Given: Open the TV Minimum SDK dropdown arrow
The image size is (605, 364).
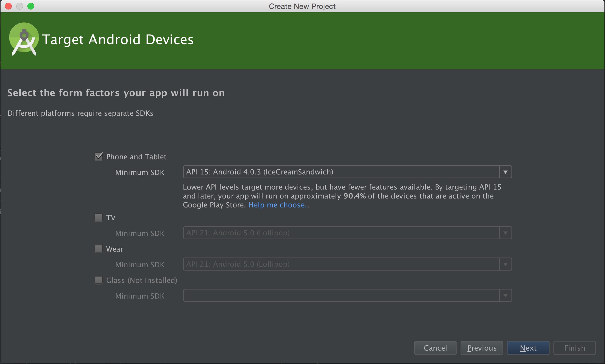Looking at the screenshot, I should point(505,233).
